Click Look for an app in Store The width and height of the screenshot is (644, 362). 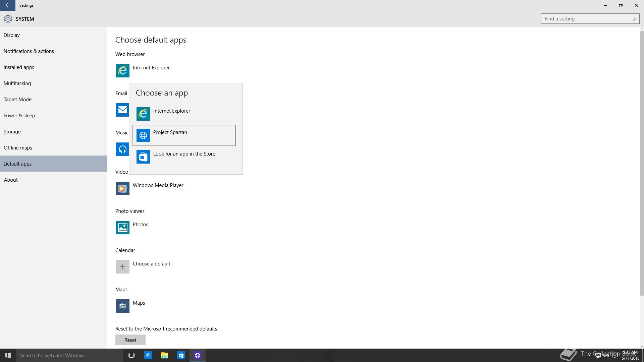(x=184, y=157)
